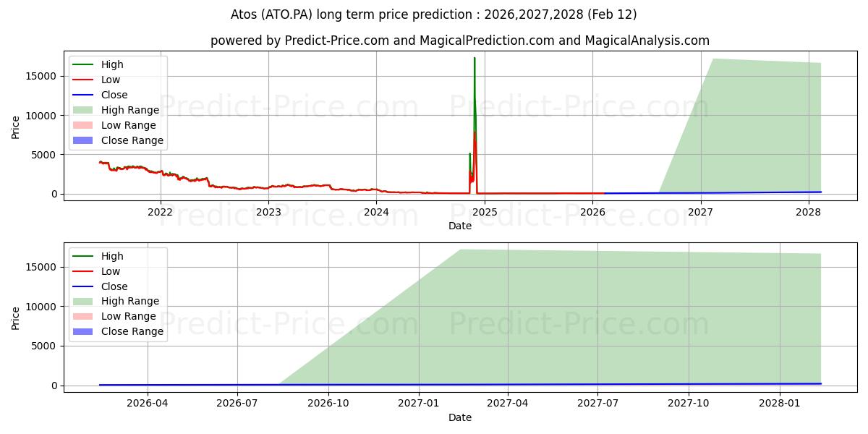Click the red Low line swatch in top legend
The height and width of the screenshot is (434, 868).
[83, 80]
